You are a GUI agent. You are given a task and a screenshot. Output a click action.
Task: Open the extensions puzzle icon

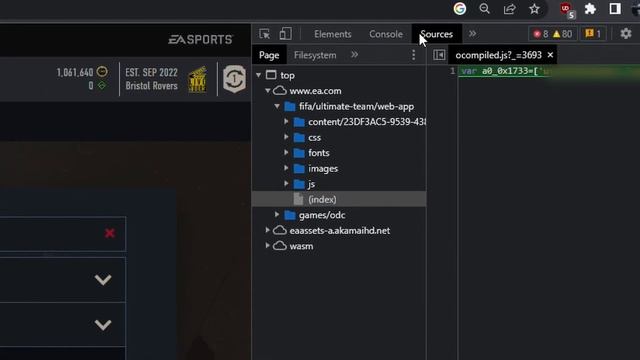tap(590, 9)
